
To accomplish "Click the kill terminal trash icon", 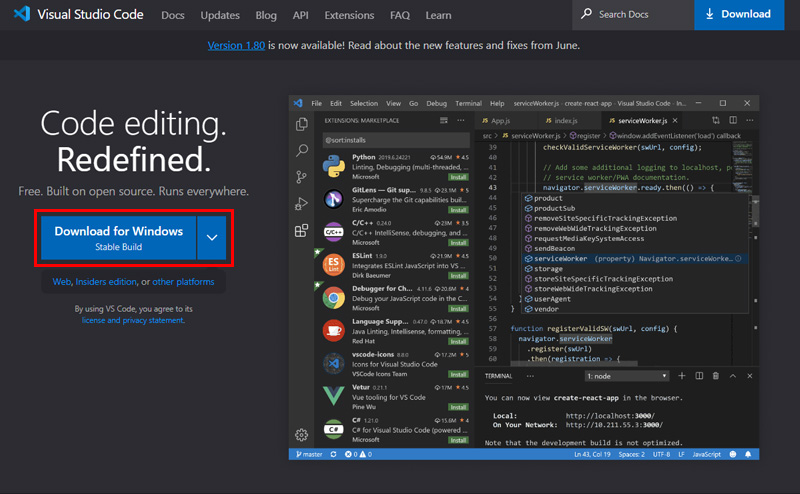I will [716, 376].
